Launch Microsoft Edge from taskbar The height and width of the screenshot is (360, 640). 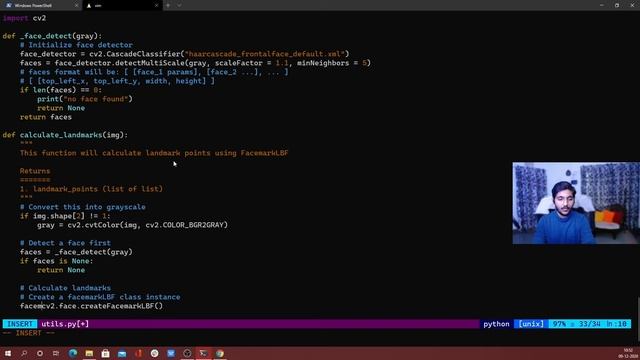coord(73,353)
